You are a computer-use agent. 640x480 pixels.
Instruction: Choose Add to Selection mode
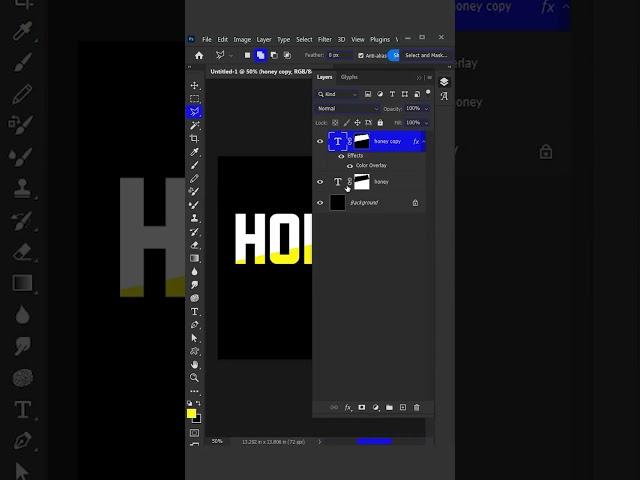260,55
